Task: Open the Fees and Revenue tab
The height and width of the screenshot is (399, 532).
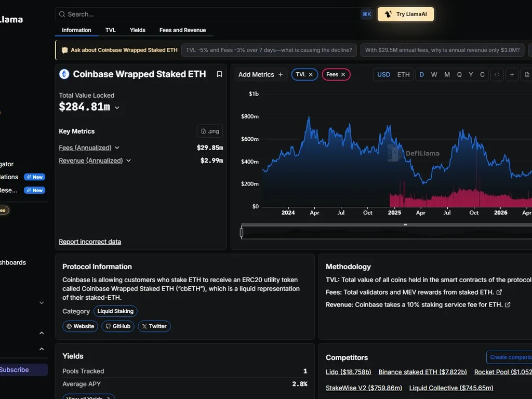Action: [x=182, y=30]
